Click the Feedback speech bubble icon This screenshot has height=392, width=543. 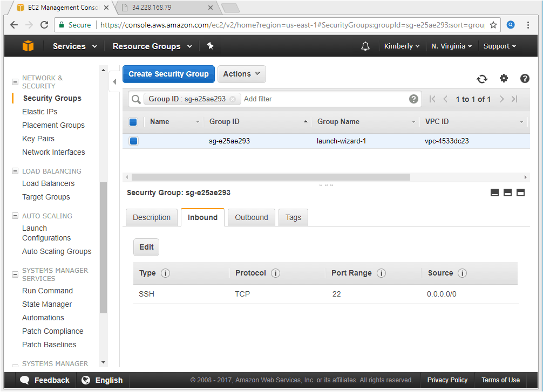pos(25,380)
